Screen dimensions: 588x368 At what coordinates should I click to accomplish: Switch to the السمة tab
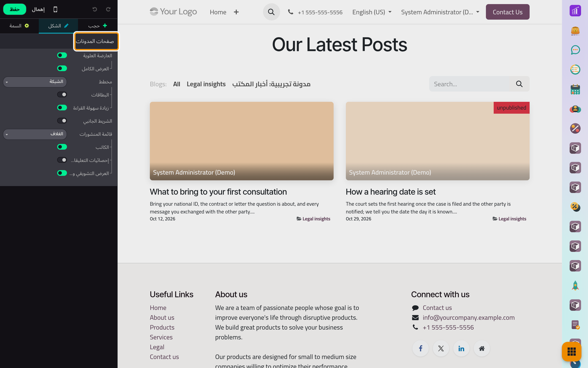(x=19, y=26)
